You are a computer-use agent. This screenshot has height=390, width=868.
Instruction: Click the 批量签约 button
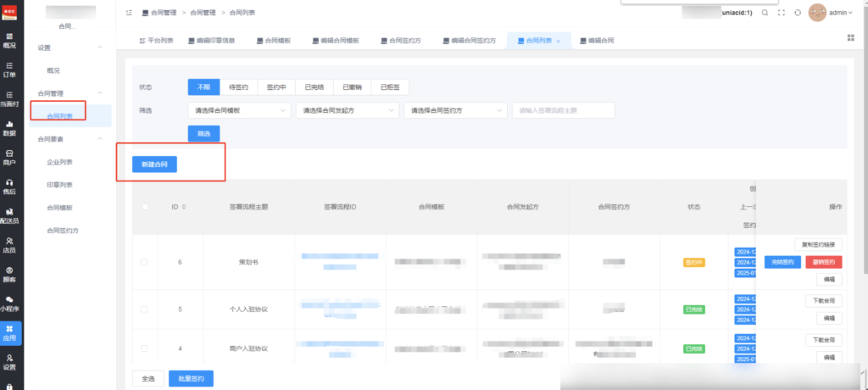(191, 379)
